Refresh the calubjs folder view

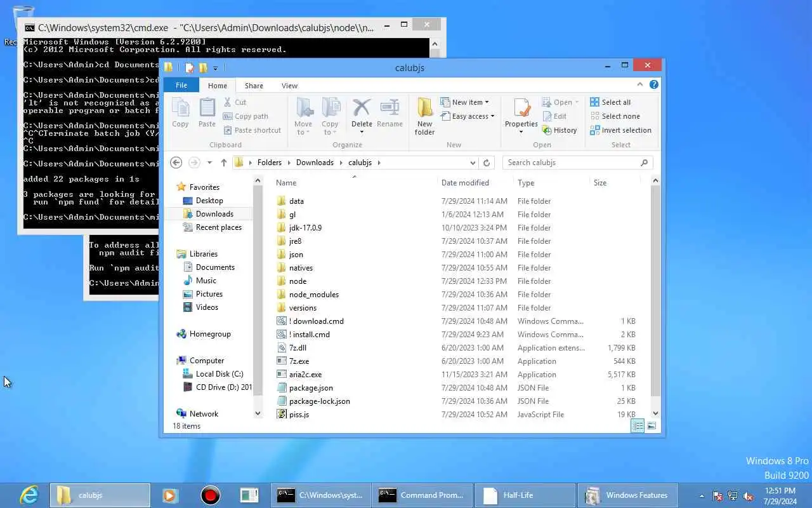coord(487,163)
